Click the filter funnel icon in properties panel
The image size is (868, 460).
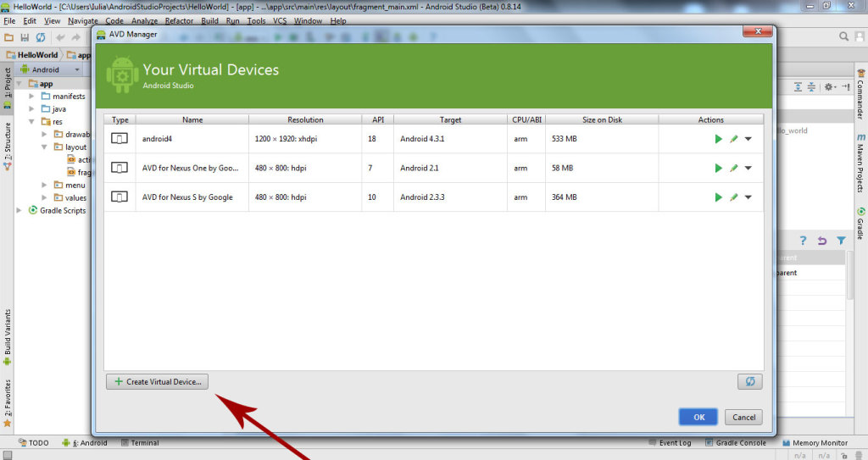(x=841, y=241)
